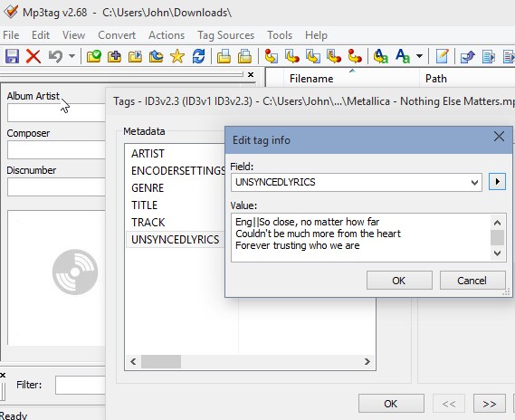
Task: Open Favorite directories star icon
Action: click(x=177, y=56)
